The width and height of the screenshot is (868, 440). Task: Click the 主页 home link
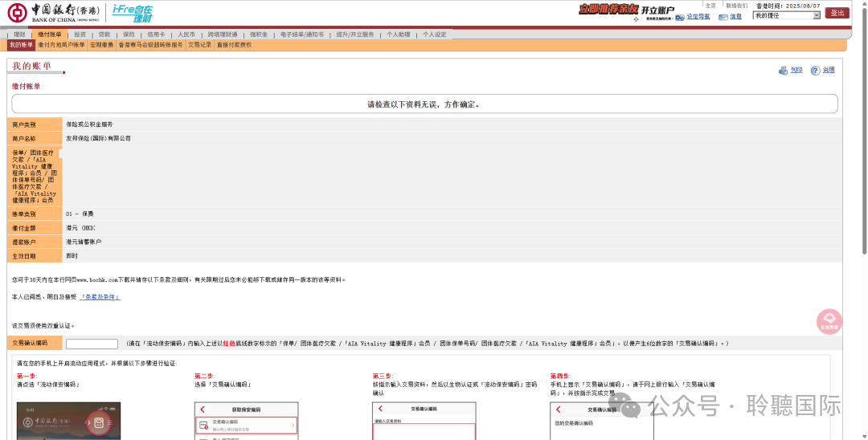coord(710,5)
